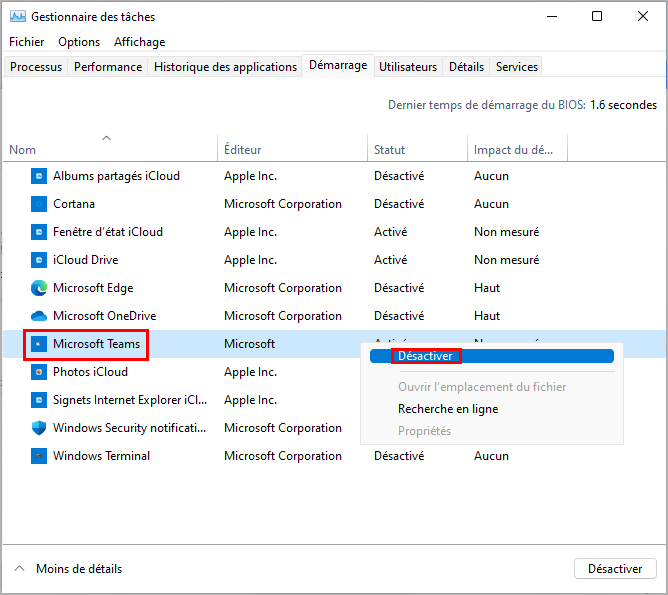
Task: Select Windows Security notificati... entry
Action: pos(130,428)
